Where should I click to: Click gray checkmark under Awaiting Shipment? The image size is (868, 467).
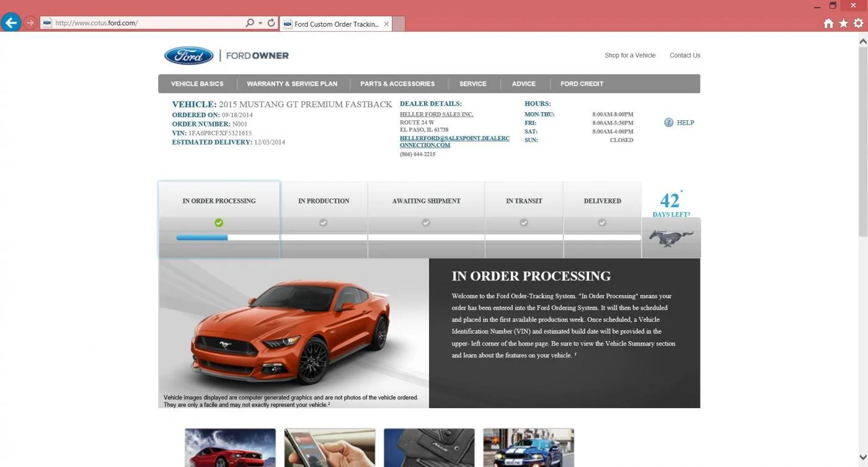click(426, 223)
